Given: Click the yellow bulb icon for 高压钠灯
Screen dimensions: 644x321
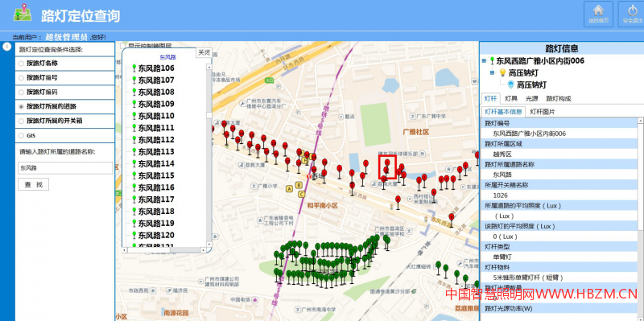Looking at the screenshot, I should 502,73.
